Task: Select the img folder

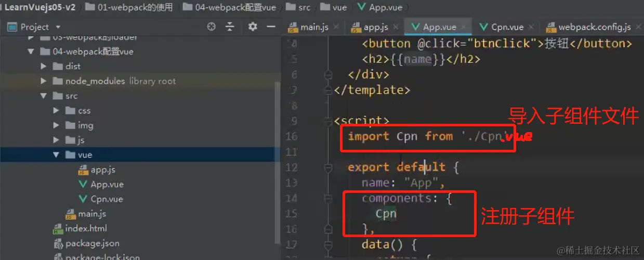Action: coord(79,125)
